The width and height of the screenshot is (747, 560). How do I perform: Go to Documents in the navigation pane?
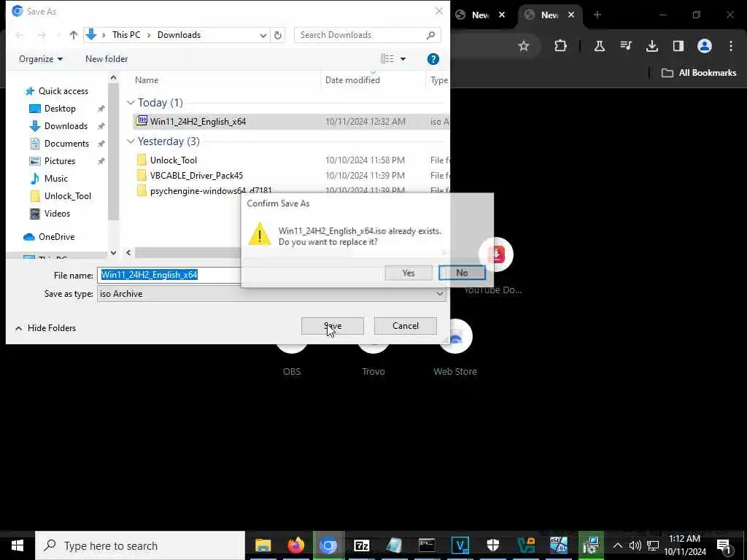[x=66, y=144]
